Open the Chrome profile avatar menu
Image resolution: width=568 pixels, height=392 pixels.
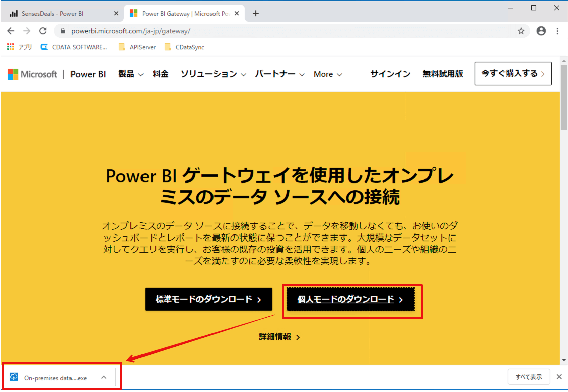541,31
